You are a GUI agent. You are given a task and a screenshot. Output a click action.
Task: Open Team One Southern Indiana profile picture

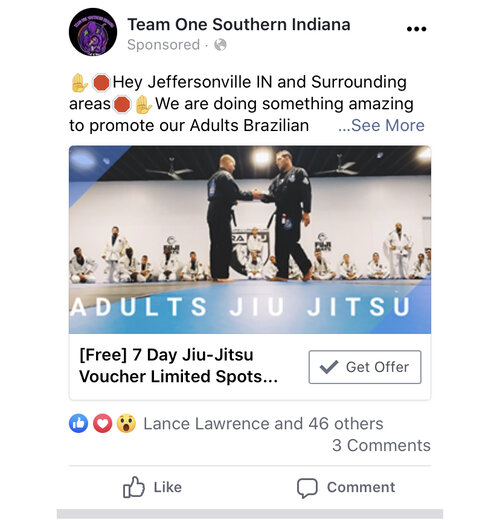click(93, 32)
